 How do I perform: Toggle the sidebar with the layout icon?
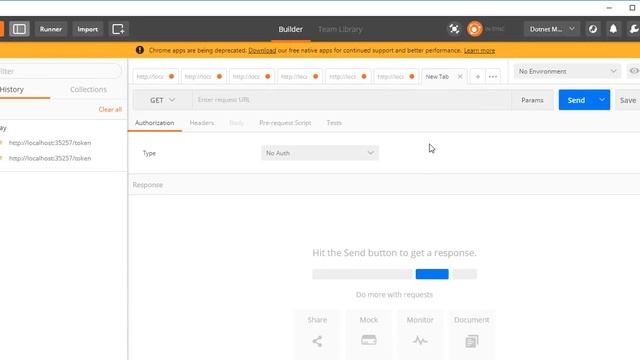[19, 29]
